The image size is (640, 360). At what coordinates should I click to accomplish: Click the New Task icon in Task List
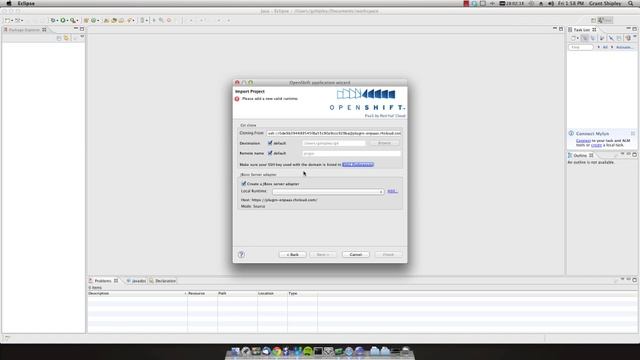[573, 38]
